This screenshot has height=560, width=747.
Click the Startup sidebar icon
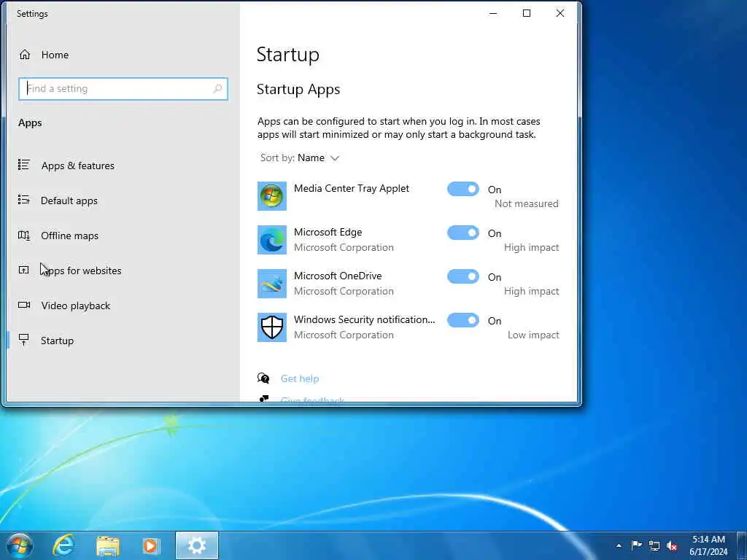tap(24, 340)
